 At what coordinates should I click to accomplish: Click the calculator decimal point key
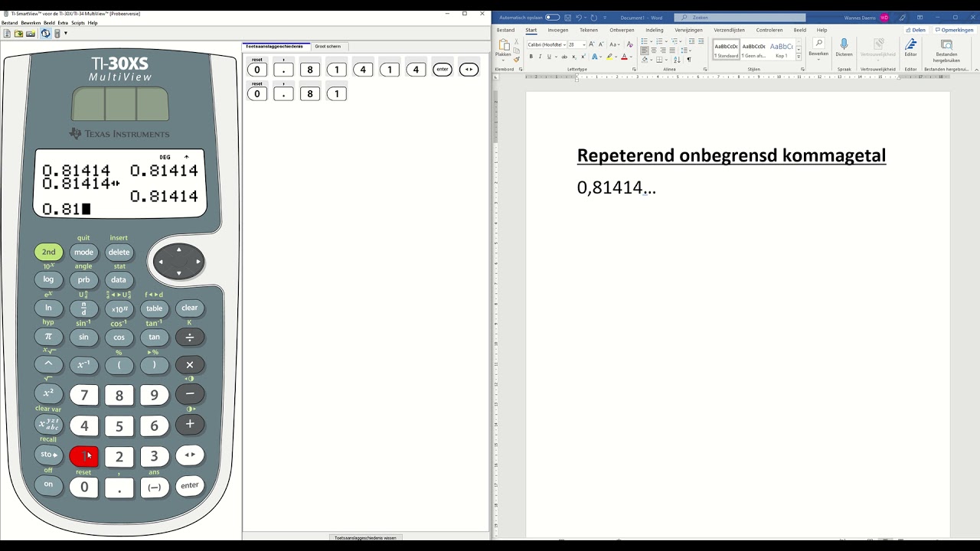coord(119,487)
